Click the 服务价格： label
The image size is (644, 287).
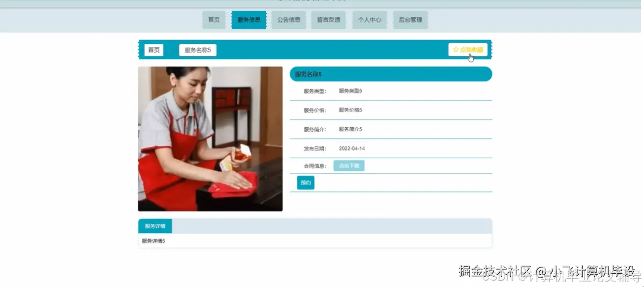coord(315,110)
